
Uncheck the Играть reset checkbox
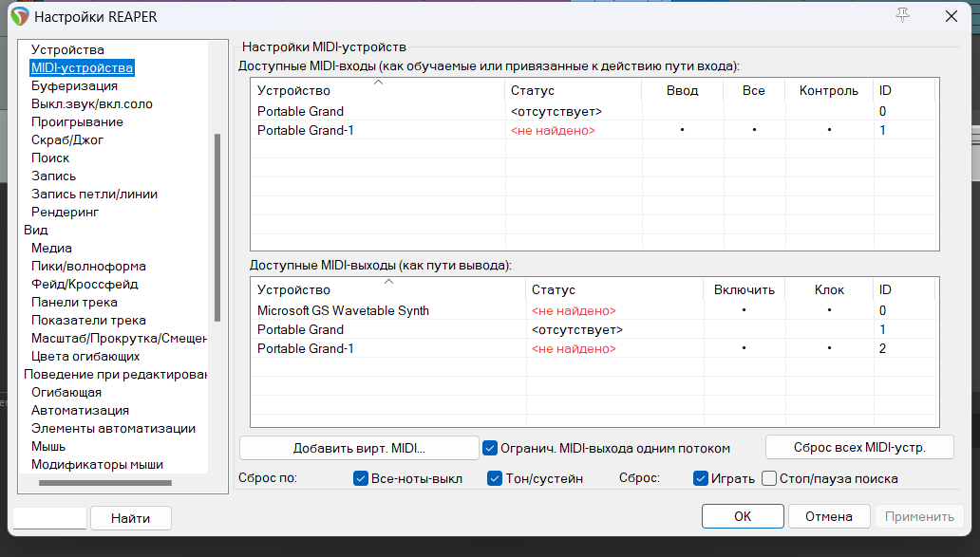point(701,478)
